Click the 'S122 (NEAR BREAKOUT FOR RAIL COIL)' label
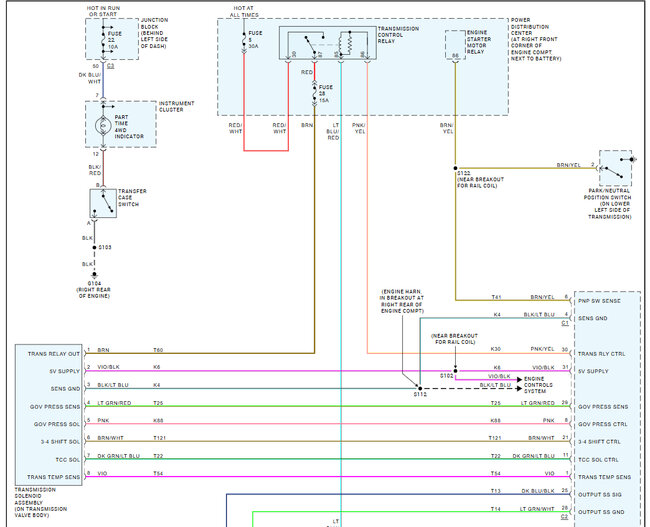This screenshot has width=650, height=527. (x=480, y=180)
